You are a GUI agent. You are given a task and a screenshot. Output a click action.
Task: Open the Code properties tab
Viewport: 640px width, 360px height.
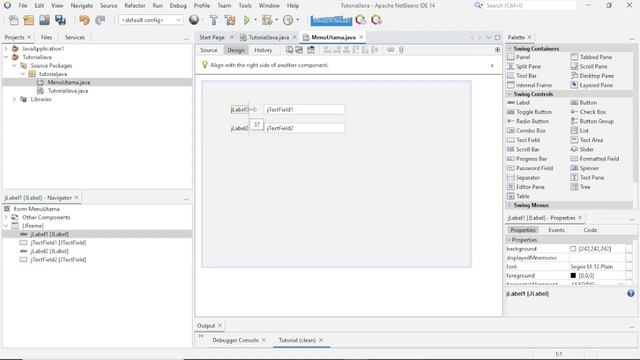[x=590, y=230]
